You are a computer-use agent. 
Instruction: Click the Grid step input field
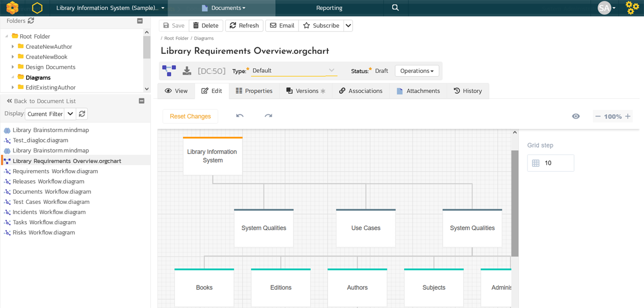pyautogui.click(x=557, y=163)
